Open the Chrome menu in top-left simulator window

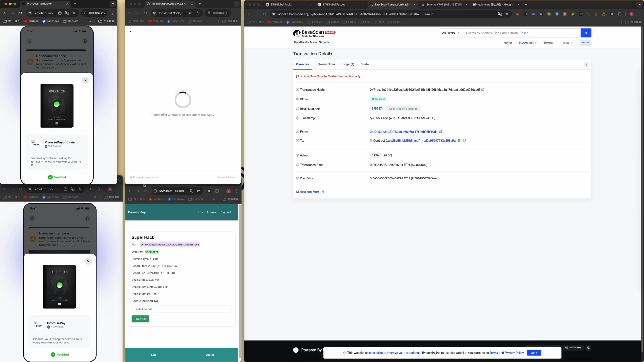tap(112, 13)
